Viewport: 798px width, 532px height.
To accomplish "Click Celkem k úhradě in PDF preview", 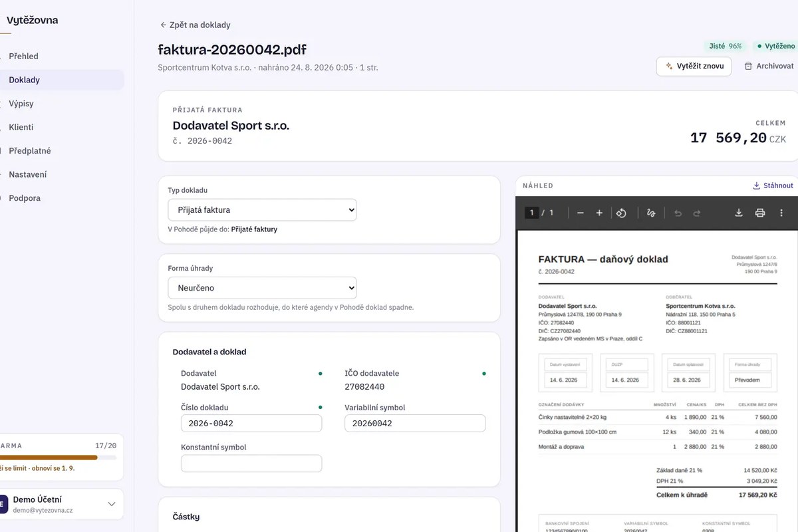I will [x=682, y=495].
